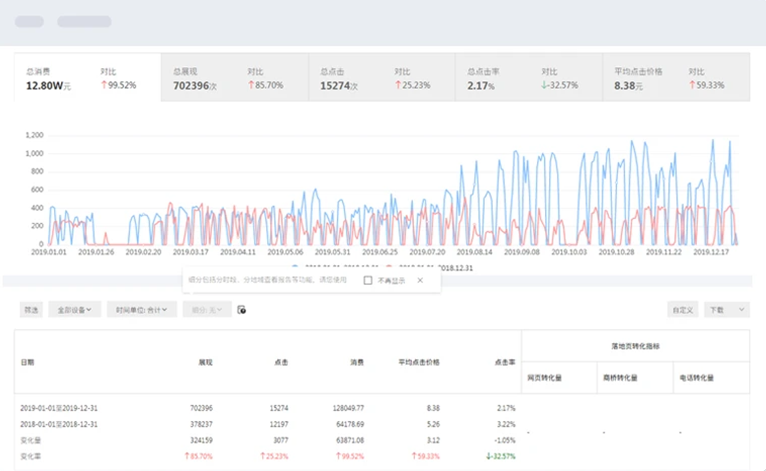The image size is (766, 471).
Task: Toggle the blue 2019 series legend marker
Action: pos(295,267)
